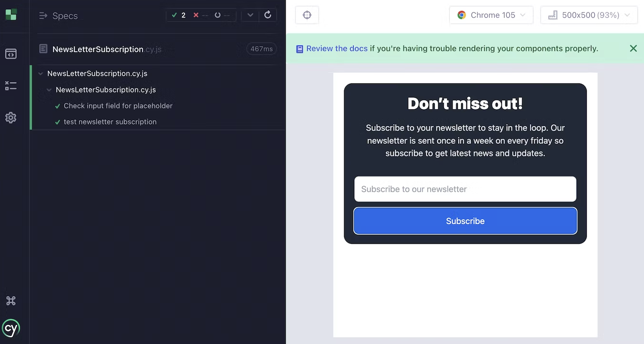Open the Runs list in the sidebar
This screenshot has width=644, height=344.
pos(11,86)
